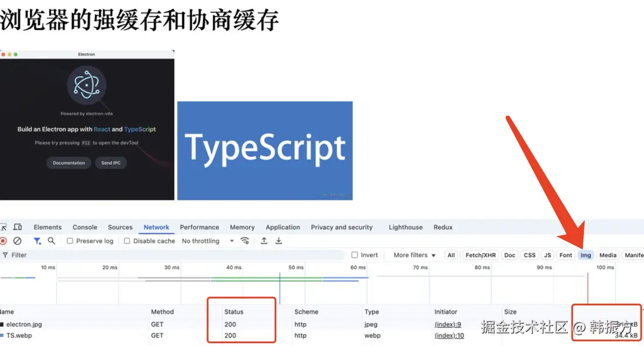Click the TypeScript logo image
Image resolution: width=644 pixels, height=346 pixels.
pyautogui.click(x=265, y=151)
